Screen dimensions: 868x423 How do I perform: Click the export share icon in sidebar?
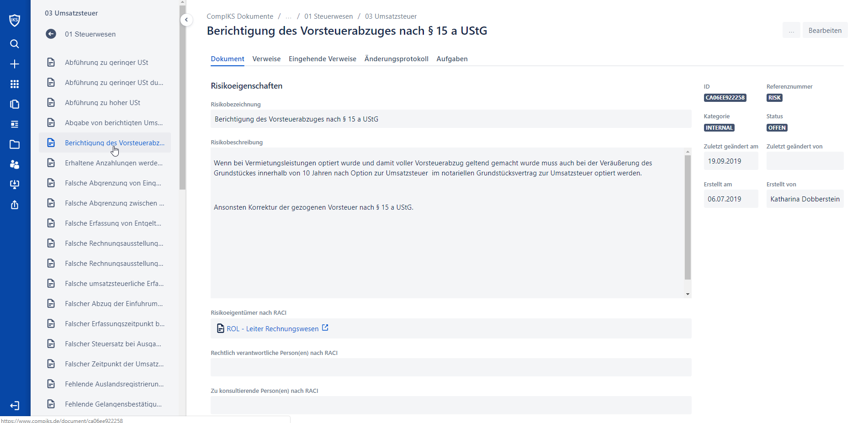pos(15,205)
